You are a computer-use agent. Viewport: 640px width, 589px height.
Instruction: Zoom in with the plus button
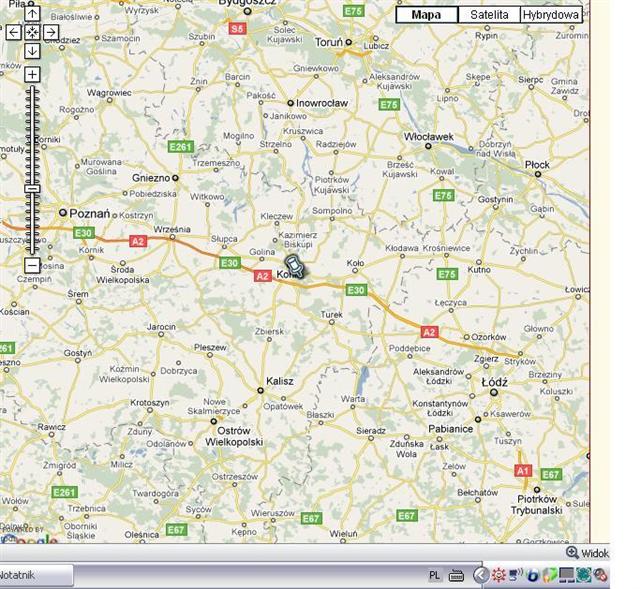(x=32, y=74)
